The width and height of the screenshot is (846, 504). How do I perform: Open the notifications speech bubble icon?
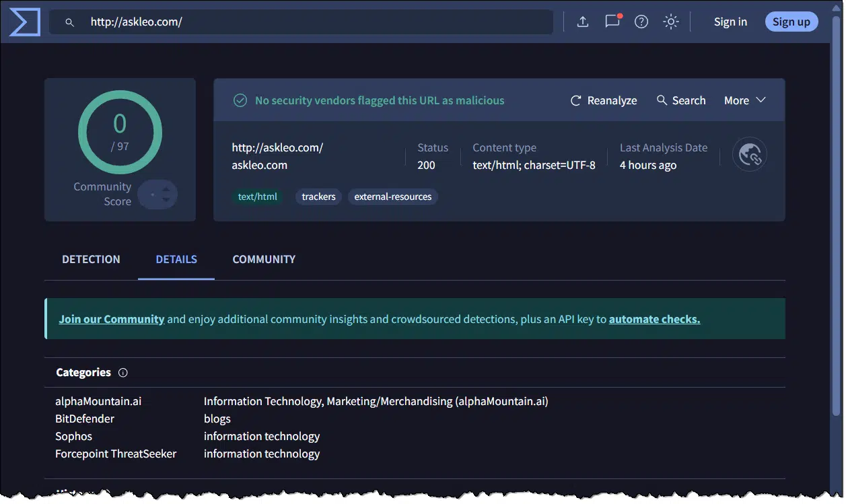click(x=612, y=22)
